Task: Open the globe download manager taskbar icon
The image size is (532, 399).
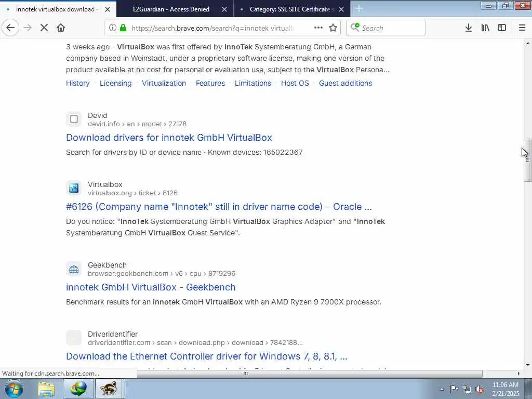Action: 78,389
